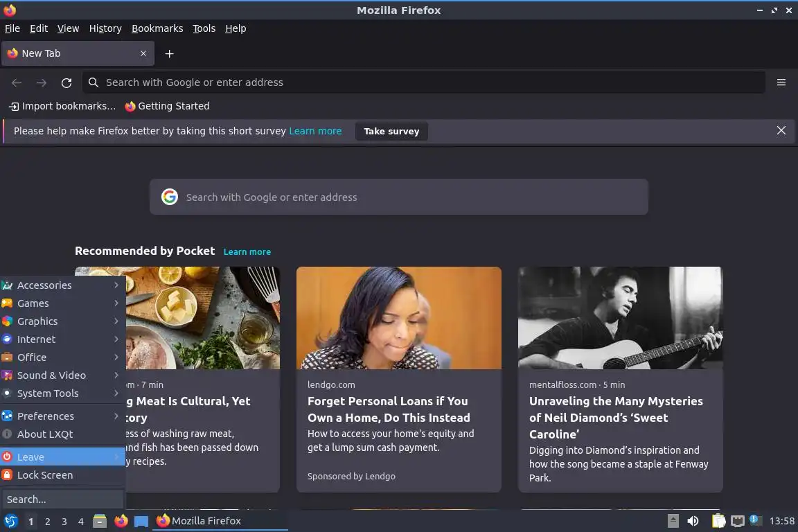The image size is (798, 532).
Task: Click the taskbar clock showing 13:58
Action: (x=781, y=521)
